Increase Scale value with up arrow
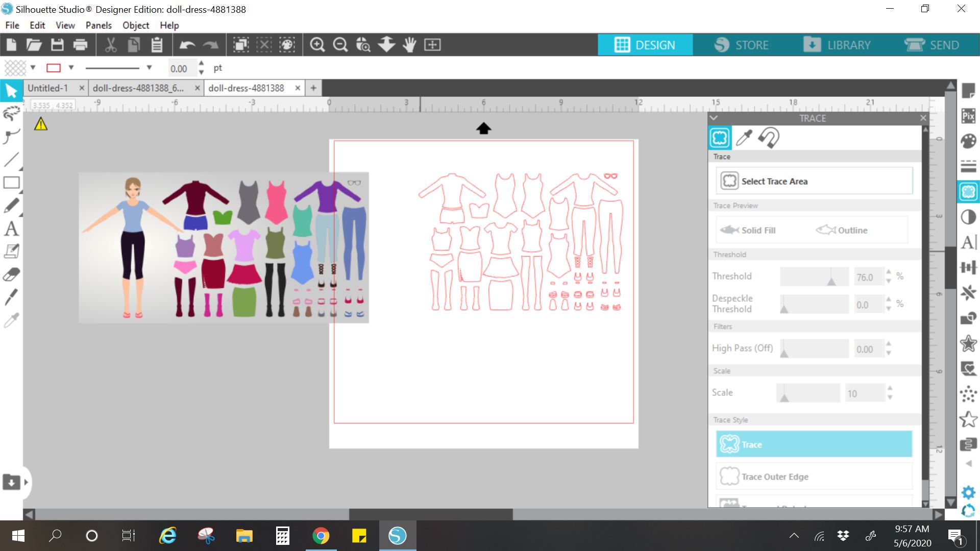 pyautogui.click(x=890, y=388)
